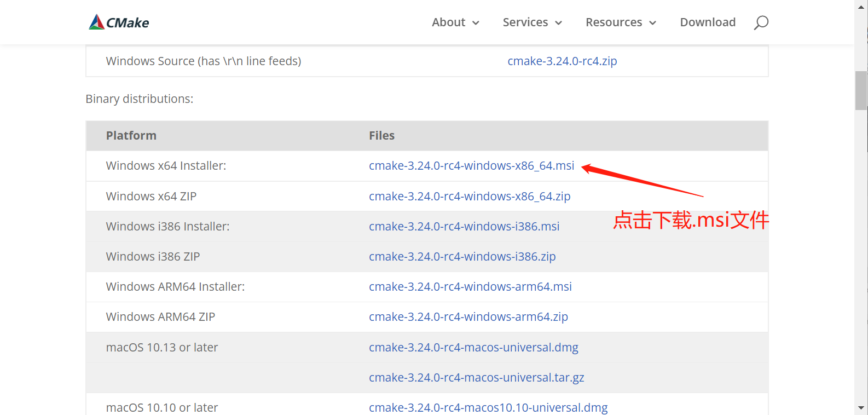Select the 'Windows x64 ZIP' cell
Screen dimensions: 868x415
point(151,197)
